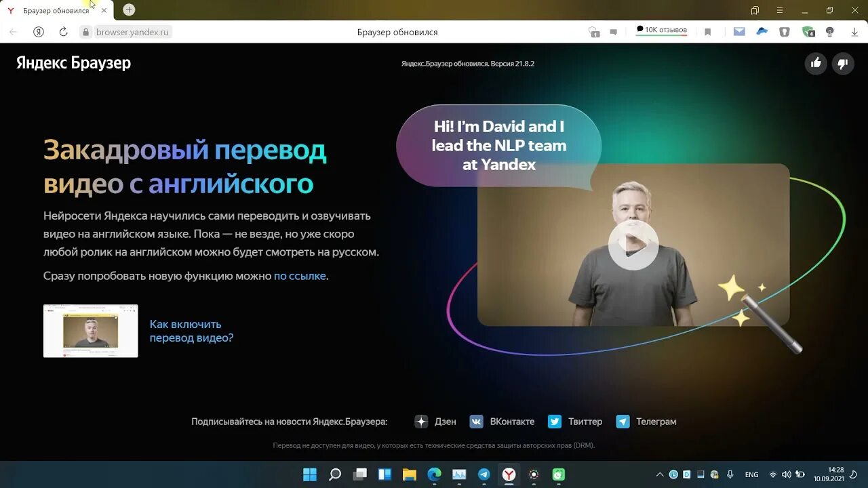Open Telegram from the taskbar

point(484,474)
